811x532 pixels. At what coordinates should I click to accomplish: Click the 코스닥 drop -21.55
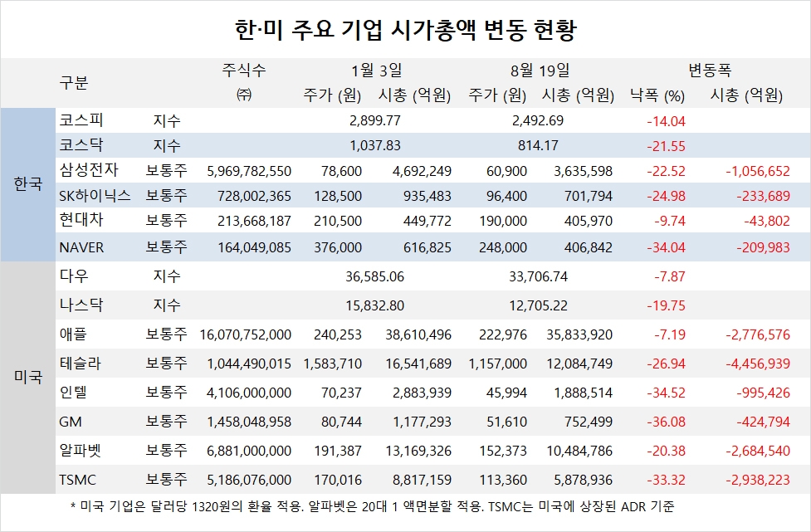point(666,146)
